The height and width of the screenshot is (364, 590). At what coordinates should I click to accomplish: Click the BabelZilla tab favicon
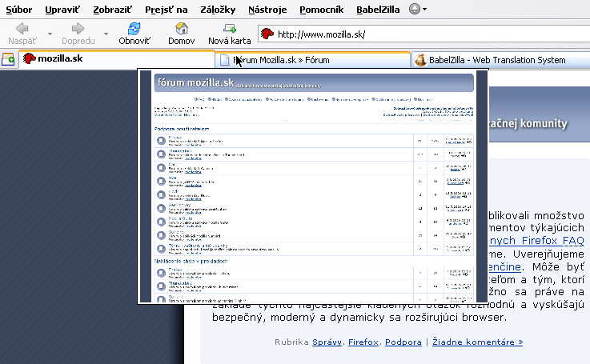pyautogui.click(x=420, y=60)
